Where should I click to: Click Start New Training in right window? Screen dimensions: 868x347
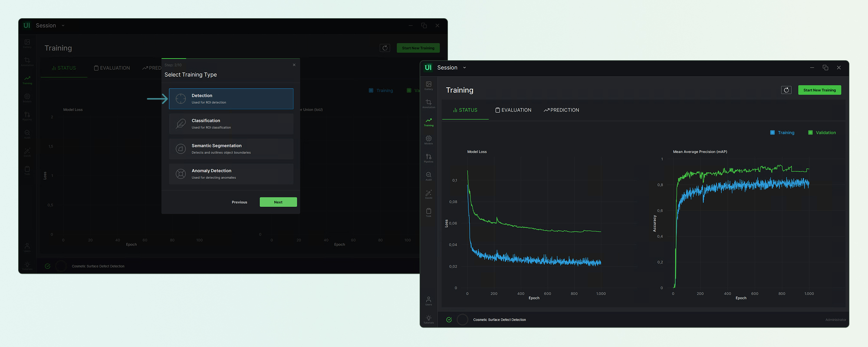click(819, 90)
